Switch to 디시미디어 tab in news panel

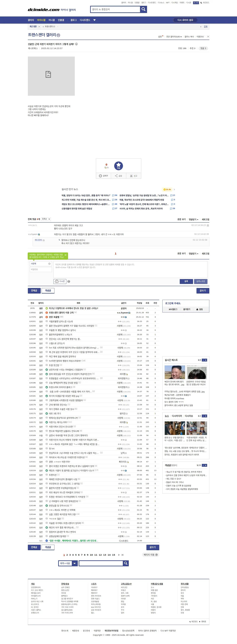tap(177, 416)
